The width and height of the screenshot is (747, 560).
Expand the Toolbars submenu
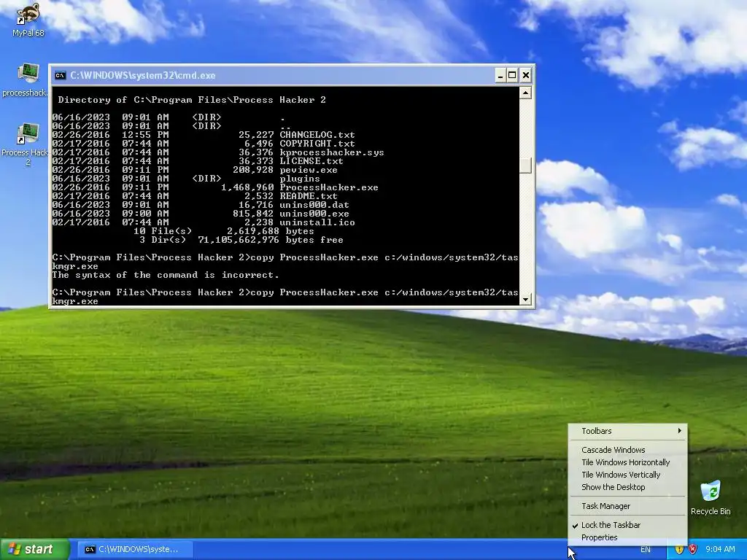(628, 431)
